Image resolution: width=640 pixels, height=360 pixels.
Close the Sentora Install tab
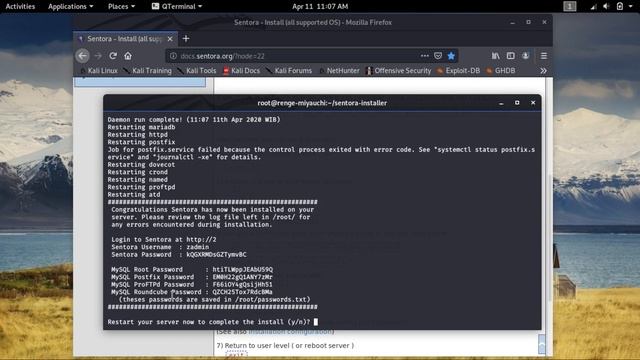click(170, 39)
